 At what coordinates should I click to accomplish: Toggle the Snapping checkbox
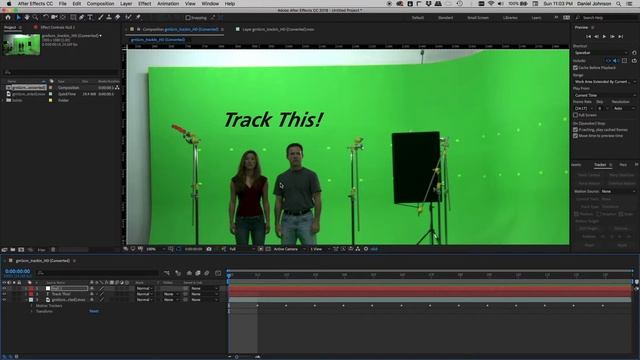[188, 18]
